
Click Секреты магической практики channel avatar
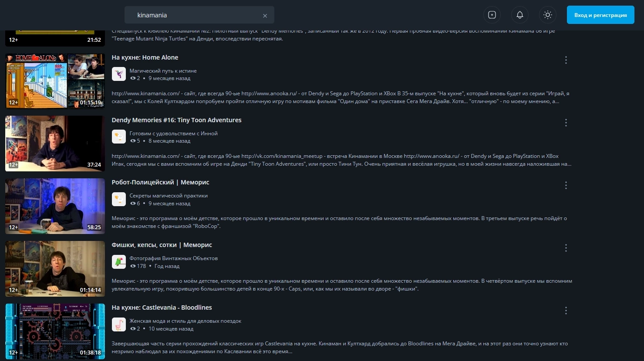tap(119, 199)
